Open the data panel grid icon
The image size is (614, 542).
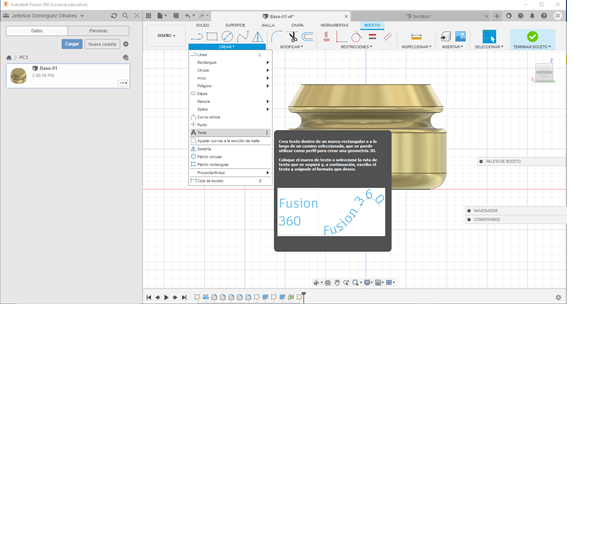(148, 16)
